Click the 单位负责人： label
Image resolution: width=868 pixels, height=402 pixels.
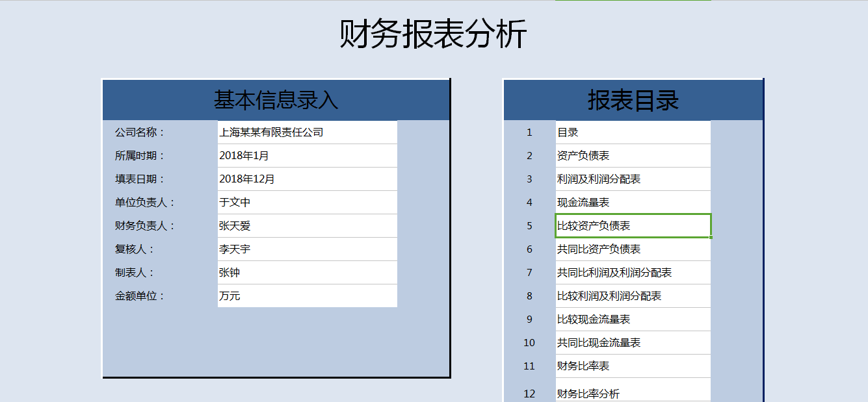145,203
